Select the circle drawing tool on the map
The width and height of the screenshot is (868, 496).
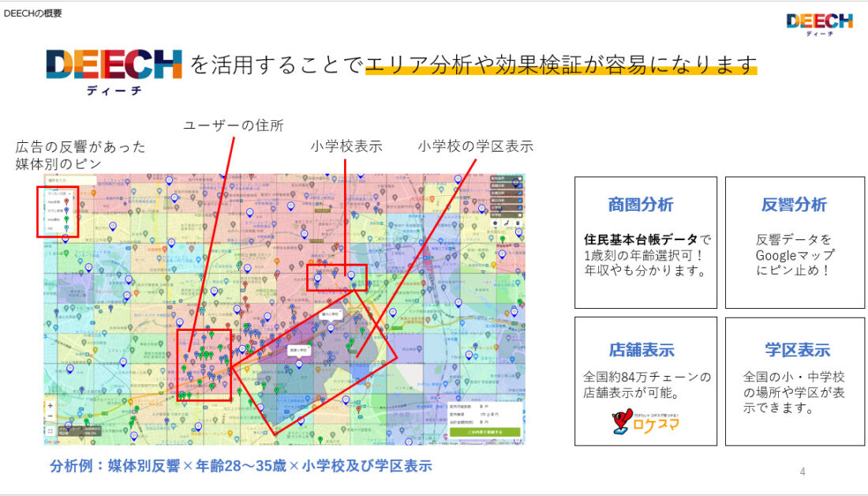click(496, 224)
